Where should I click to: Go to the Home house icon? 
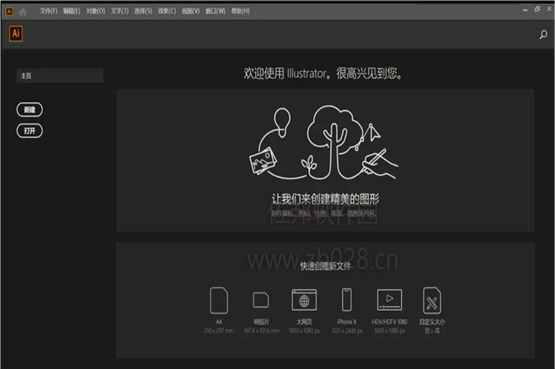(23, 12)
